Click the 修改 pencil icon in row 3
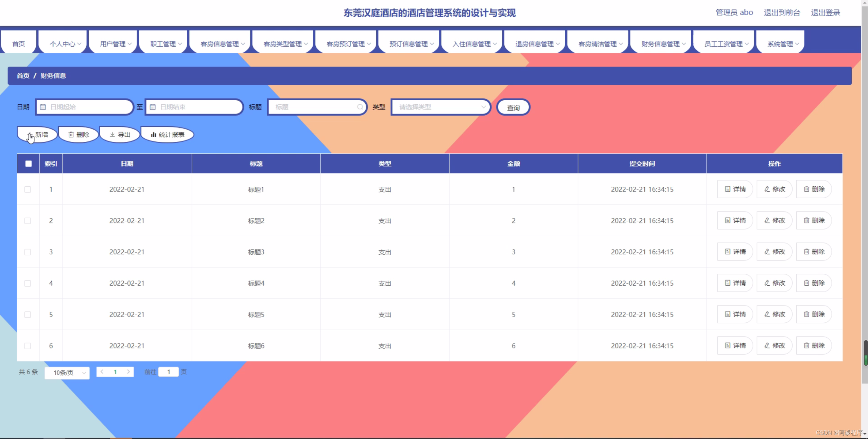Viewport: 868px width, 439px height. 767,252
